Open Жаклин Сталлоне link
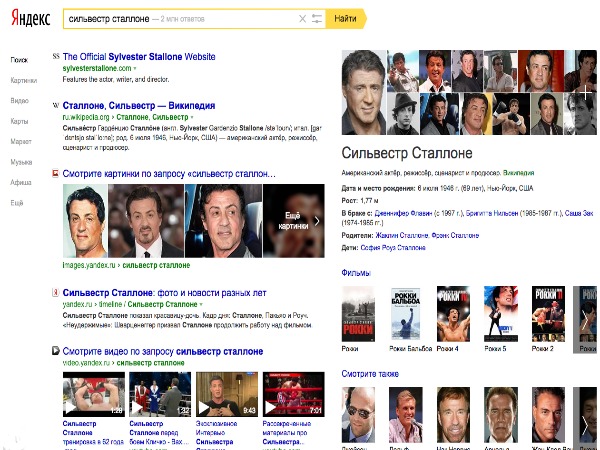 click(402, 235)
